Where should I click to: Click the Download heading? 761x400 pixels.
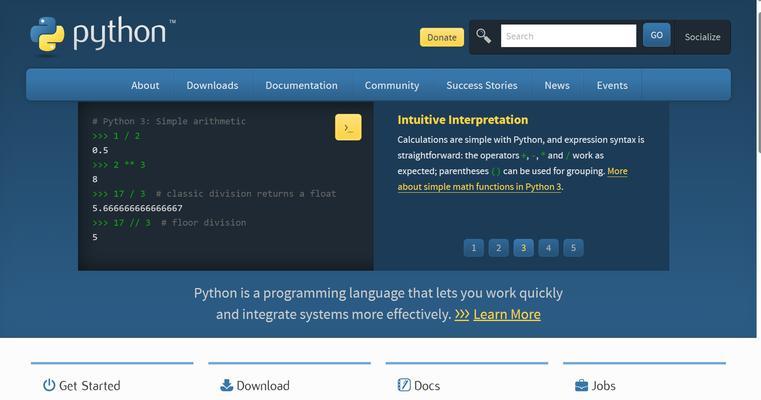pos(263,385)
